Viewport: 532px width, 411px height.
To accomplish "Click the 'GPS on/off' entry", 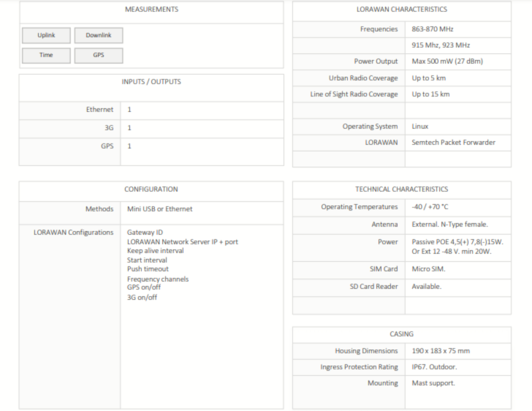I will [144, 287].
